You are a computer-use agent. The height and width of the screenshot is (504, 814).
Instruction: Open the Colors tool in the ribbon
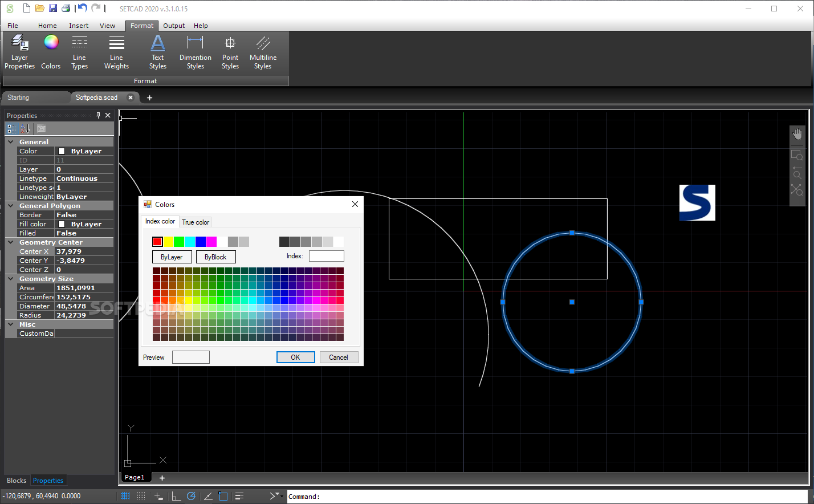point(51,52)
